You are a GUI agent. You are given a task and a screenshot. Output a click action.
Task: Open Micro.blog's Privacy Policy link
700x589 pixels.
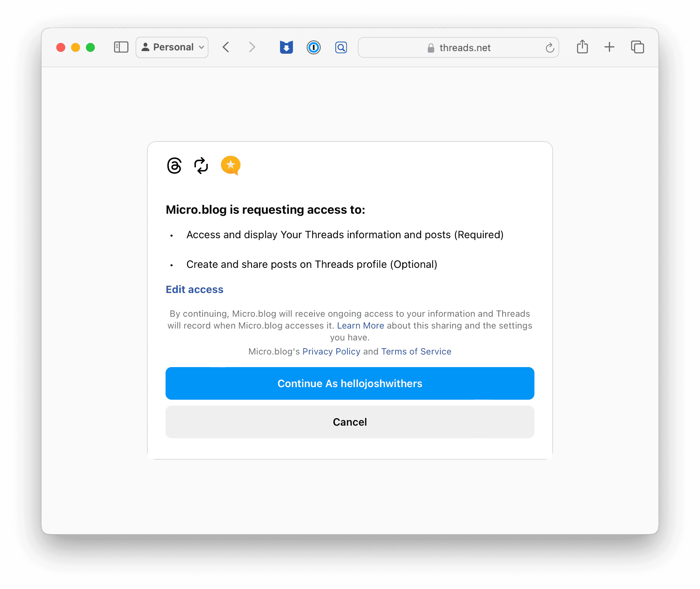pos(331,352)
